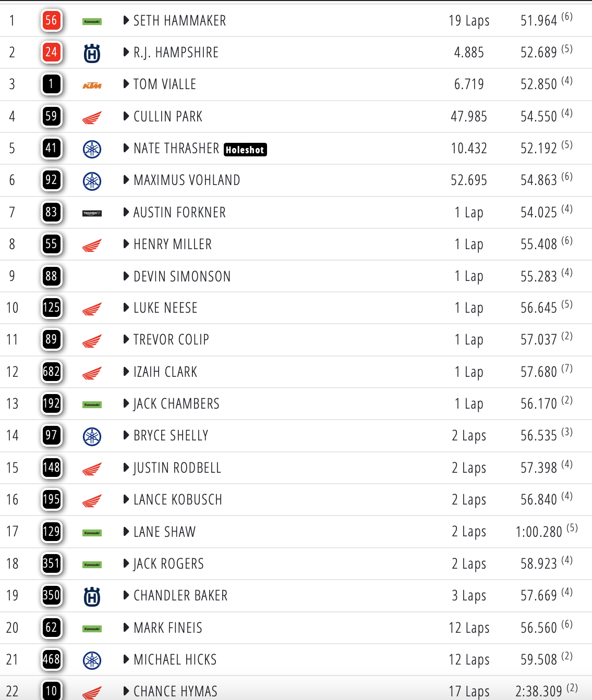Expand the Maximus Vohland row arrow
Screen dimensions: 592x700
click(126, 180)
